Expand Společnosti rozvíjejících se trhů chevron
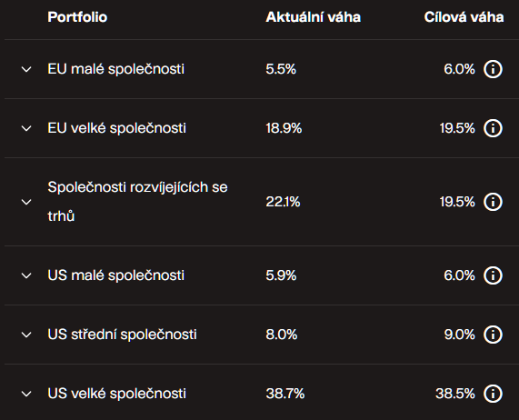 (26, 202)
